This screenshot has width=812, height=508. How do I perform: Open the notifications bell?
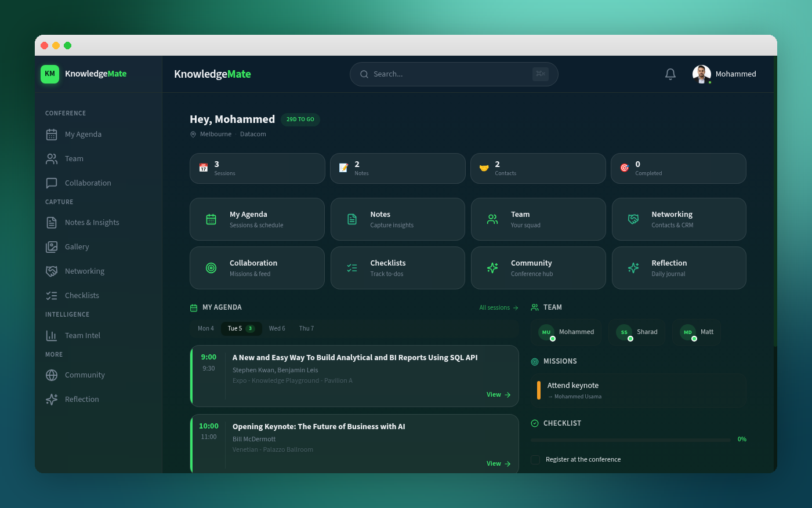tap(670, 74)
